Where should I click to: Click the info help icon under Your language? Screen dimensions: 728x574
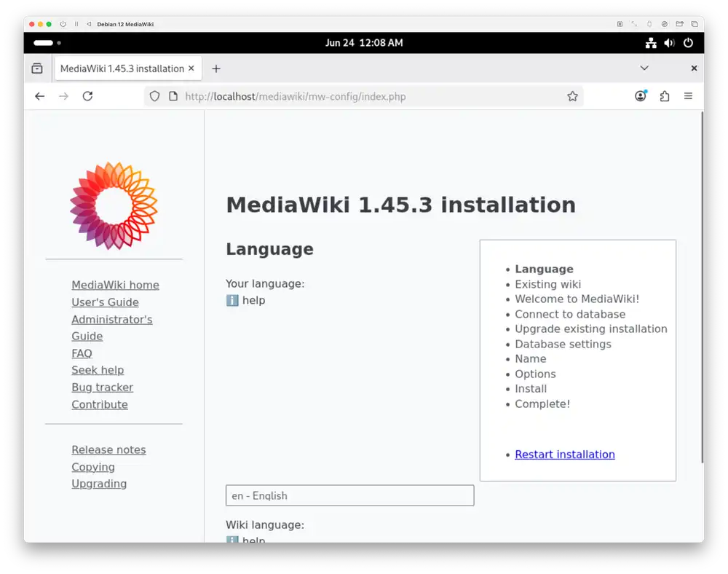232,300
